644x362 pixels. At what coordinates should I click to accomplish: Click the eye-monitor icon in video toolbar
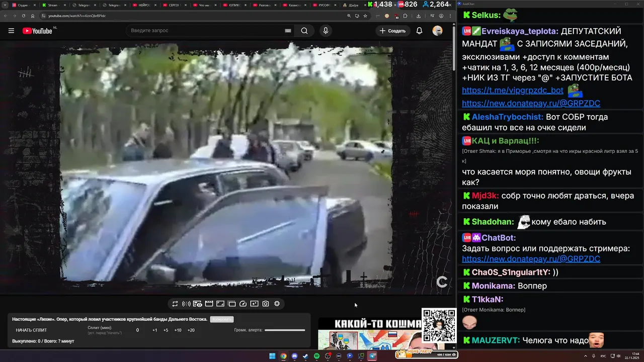pyautogui.click(x=197, y=304)
